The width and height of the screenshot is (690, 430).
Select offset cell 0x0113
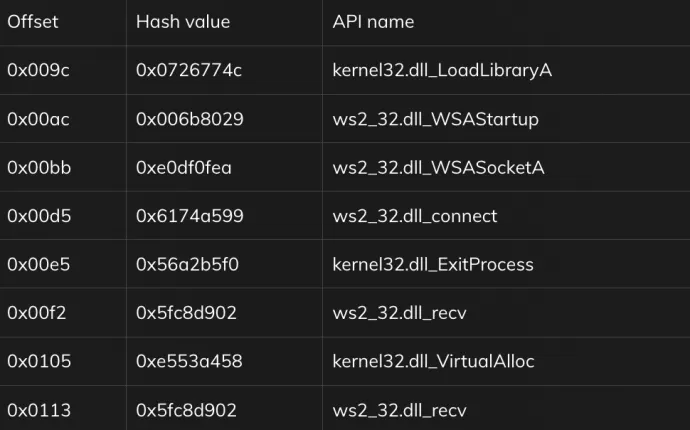(x=39, y=411)
